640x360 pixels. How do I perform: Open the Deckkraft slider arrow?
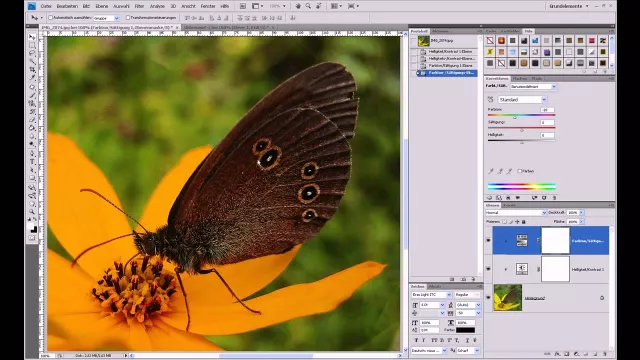(x=582, y=213)
